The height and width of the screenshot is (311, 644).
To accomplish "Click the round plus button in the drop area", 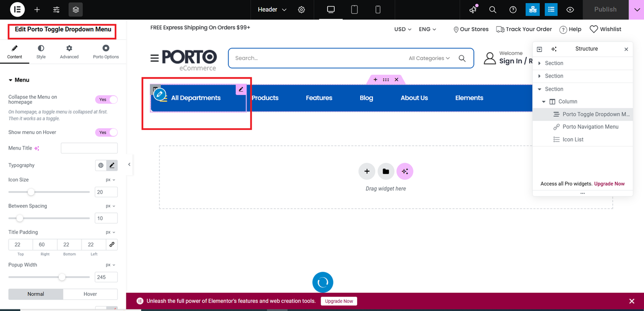I will [x=367, y=171].
